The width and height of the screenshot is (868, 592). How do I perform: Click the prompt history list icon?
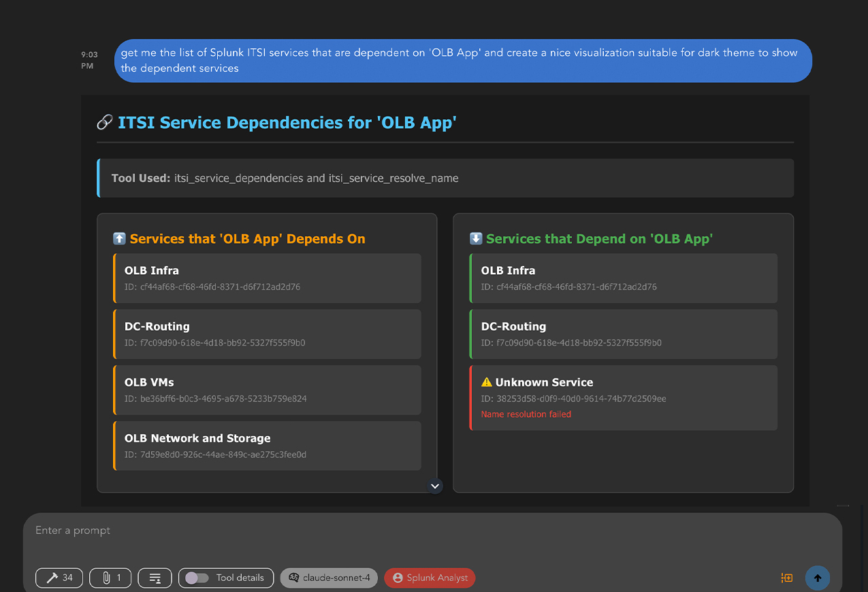[x=155, y=578]
